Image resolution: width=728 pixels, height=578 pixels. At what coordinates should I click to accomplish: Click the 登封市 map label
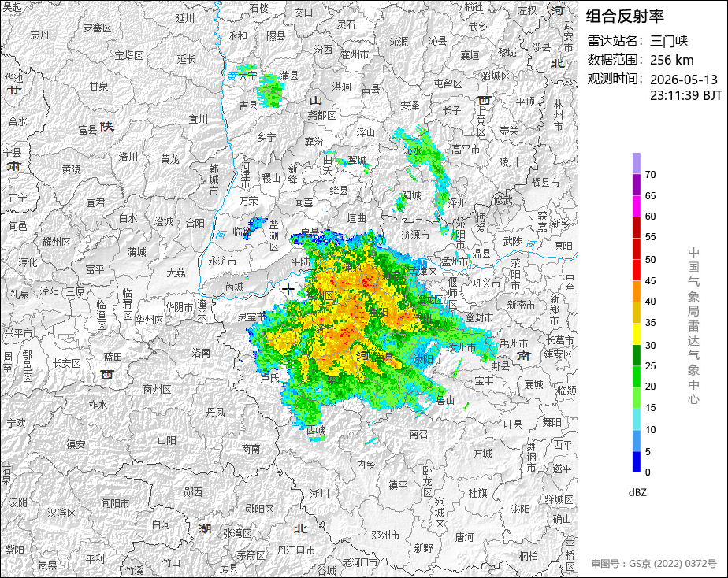(479, 318)
